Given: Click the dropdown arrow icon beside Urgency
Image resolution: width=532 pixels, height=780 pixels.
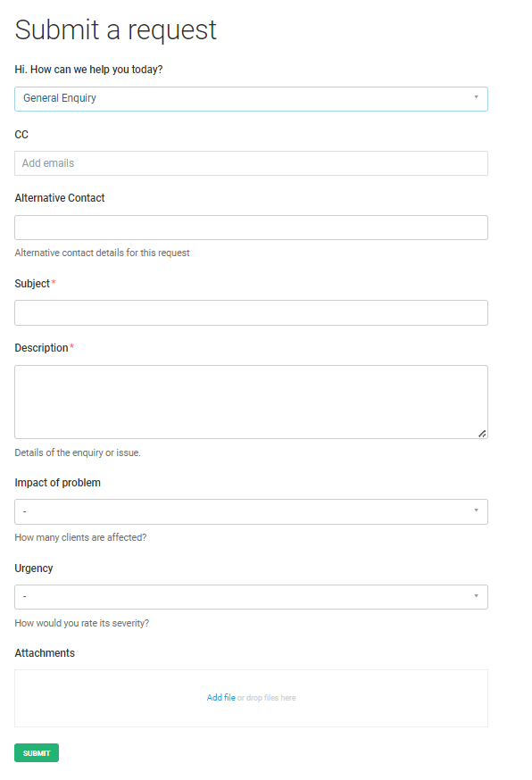Looking at the screenshot, I should pos(477,596).
